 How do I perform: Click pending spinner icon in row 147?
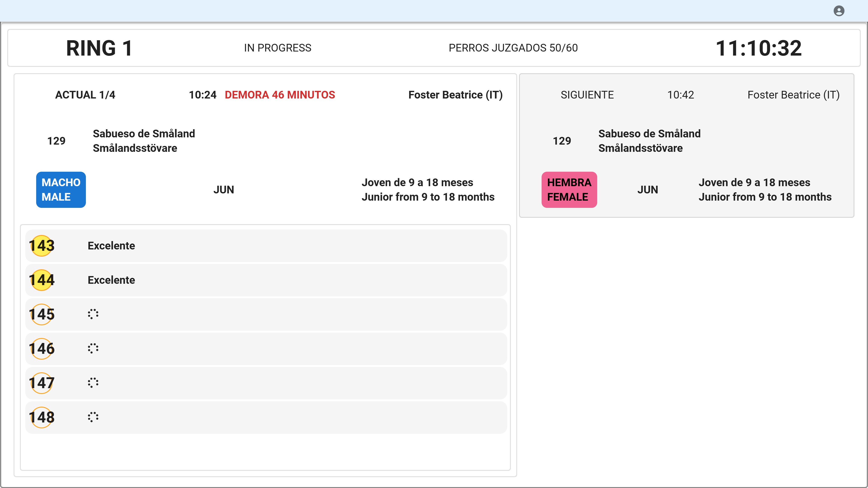[93, 382]
